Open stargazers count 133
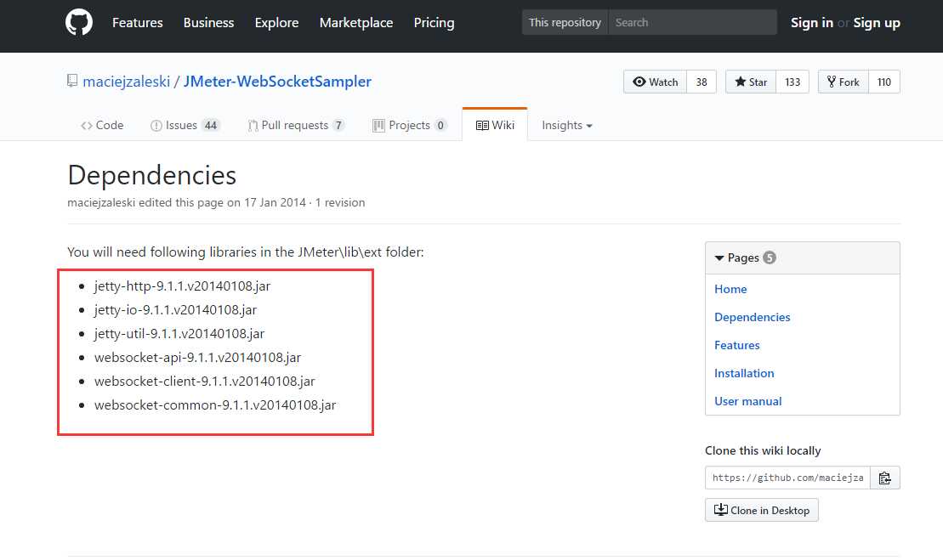 click(x=792, y=82)
